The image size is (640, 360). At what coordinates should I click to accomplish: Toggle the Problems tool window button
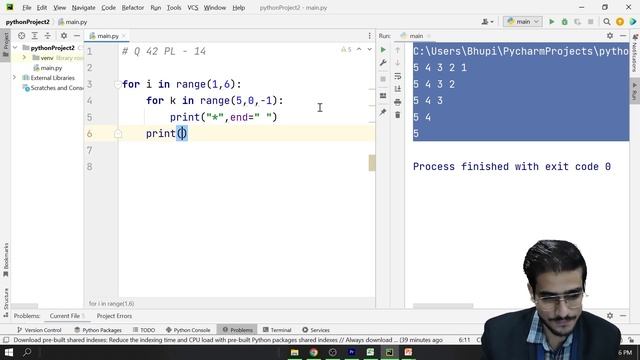(x=238, y=330)
